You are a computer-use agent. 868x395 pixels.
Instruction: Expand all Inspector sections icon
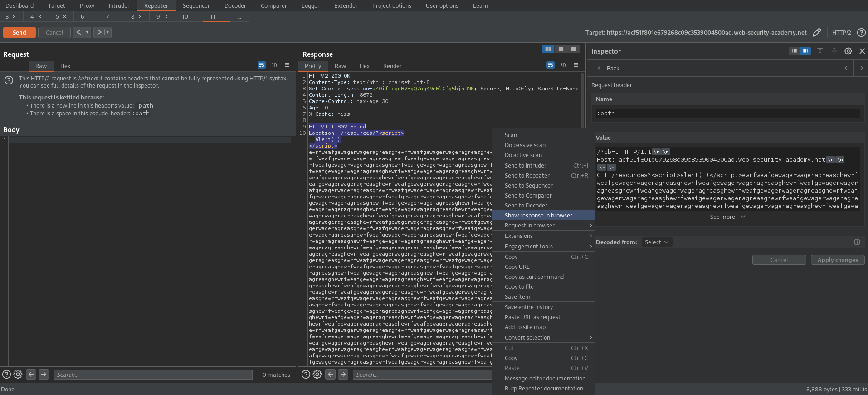point(820,51)
